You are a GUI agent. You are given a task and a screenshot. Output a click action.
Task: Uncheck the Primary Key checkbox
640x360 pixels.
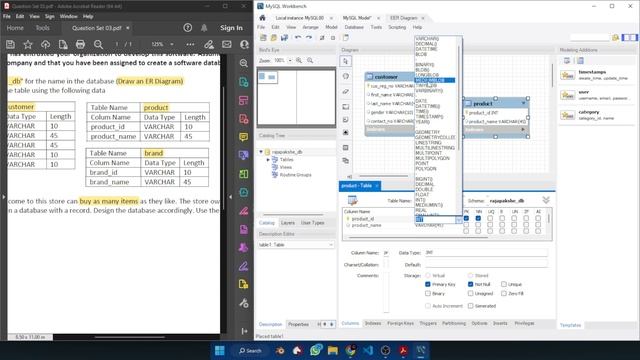point(428,284)
